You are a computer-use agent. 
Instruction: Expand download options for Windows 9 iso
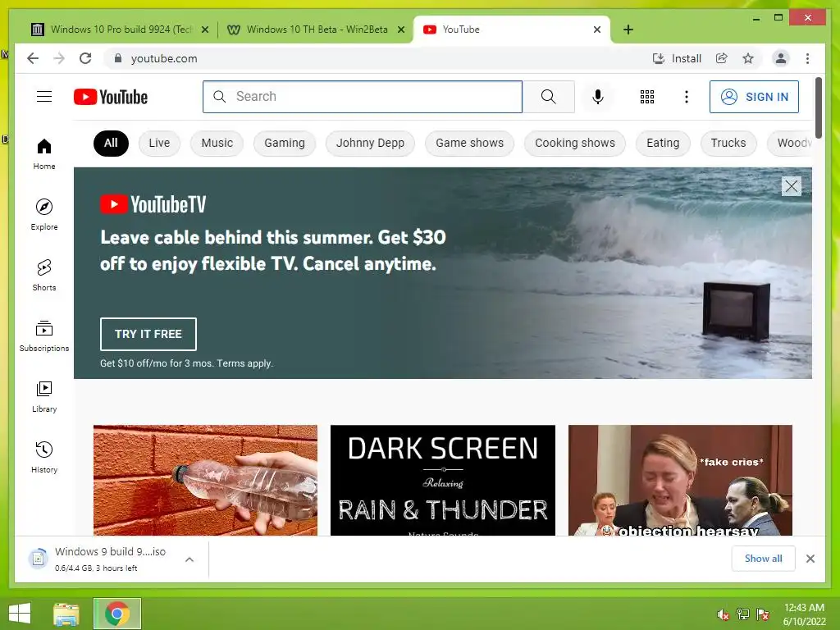[189, 559]
